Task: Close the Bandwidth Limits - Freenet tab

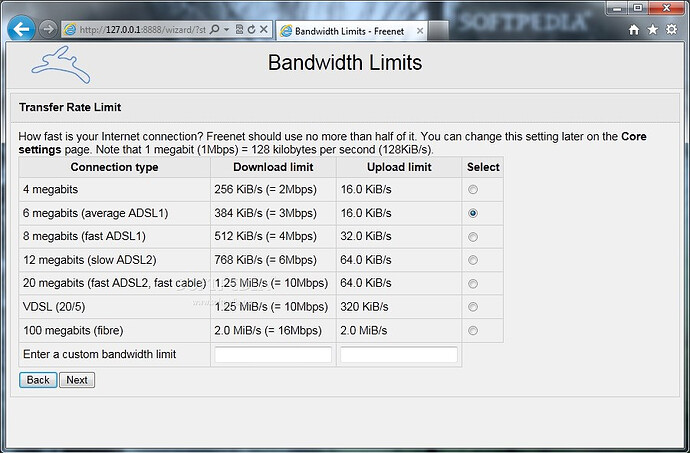Action: click(420, 30)
